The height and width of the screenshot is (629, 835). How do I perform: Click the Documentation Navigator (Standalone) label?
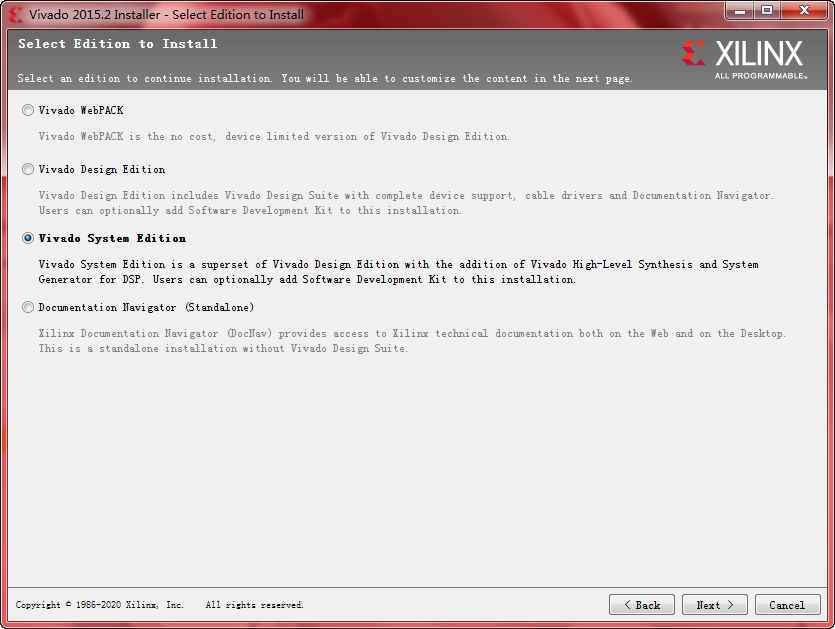pyautogui.click(x=146, y=307)
